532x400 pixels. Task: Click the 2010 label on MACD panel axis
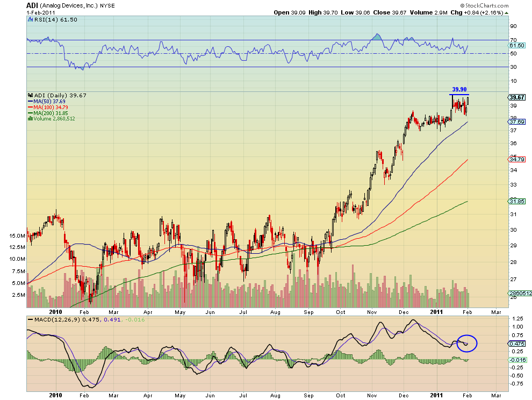[x=56, y=395]
